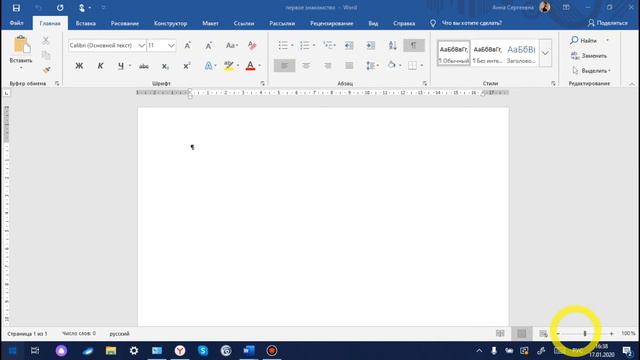This screenshot has height=360, width=640.
Task: Apply the Заголовок heading style
Action: (x=521, y=53)
